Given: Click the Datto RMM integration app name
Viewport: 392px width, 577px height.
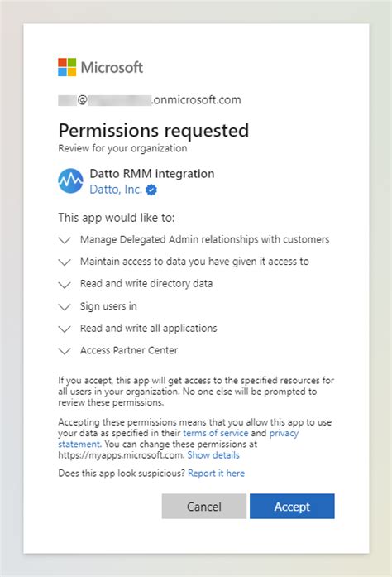Looking at the screenshot, I should coord(152,173).
